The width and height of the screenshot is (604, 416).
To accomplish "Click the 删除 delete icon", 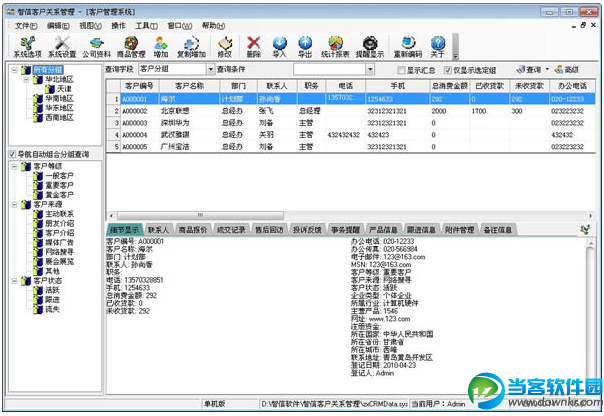I will click(x=253, y=47).
